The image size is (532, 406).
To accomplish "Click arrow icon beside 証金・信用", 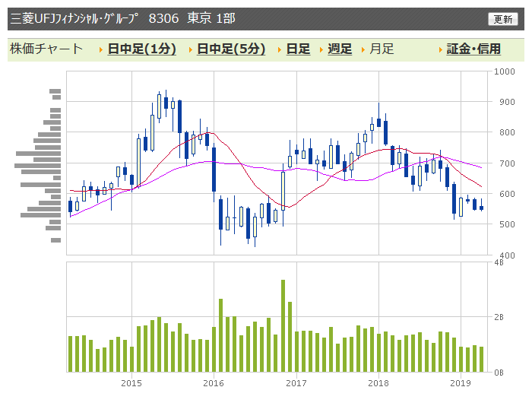I will coord(440,50).
